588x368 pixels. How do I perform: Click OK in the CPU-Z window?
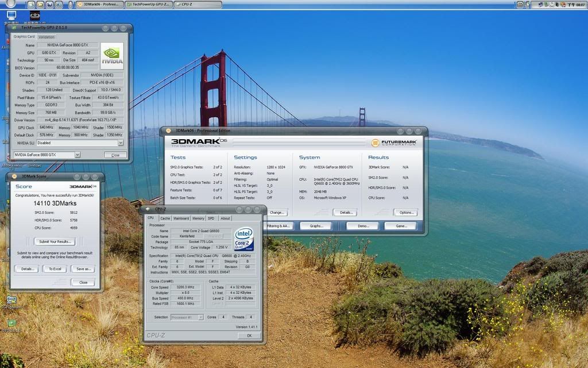pyautogui.click(x=249, y=336)
